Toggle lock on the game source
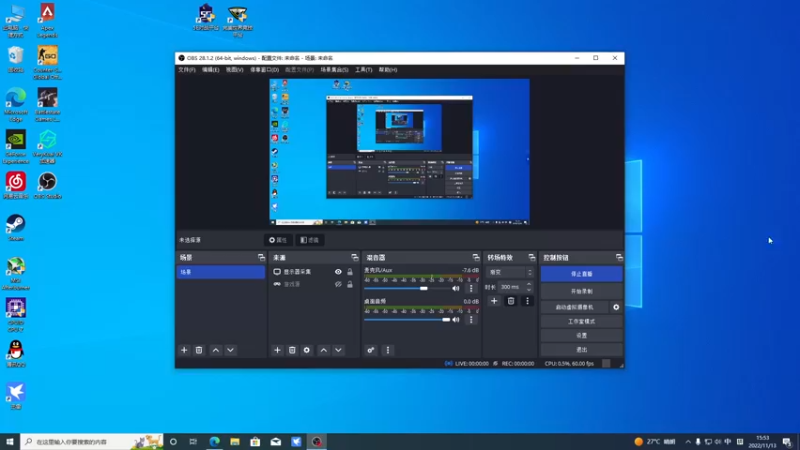This screenshot has height=450, width=800. tap(349, 284)
